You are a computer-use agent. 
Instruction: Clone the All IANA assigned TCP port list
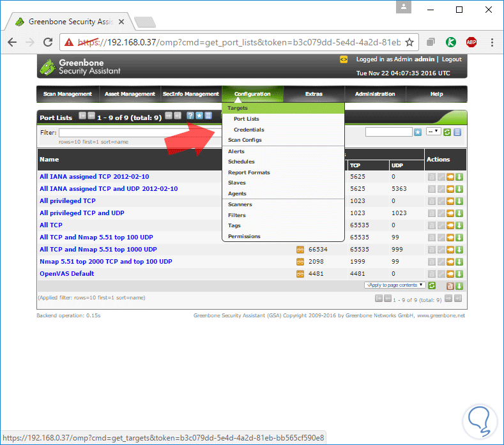tap(450, 177)
